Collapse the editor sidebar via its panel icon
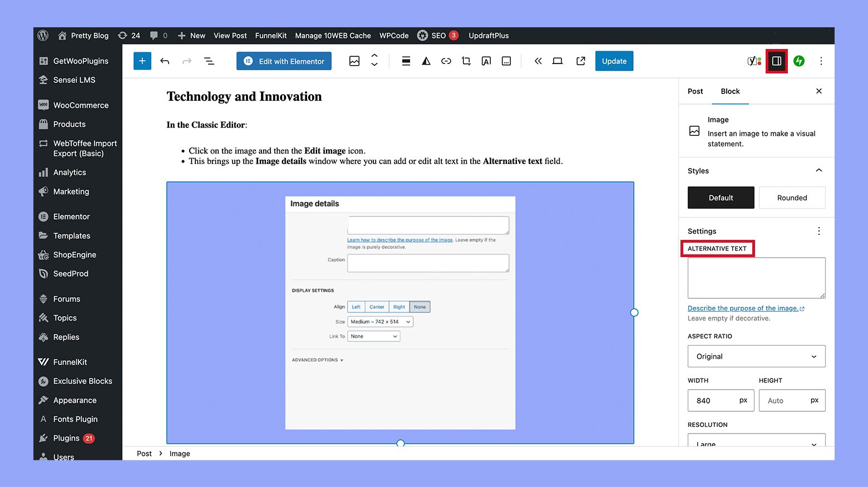Image resolution: width=868 pixels, height=487 pixels. [777, 61]
